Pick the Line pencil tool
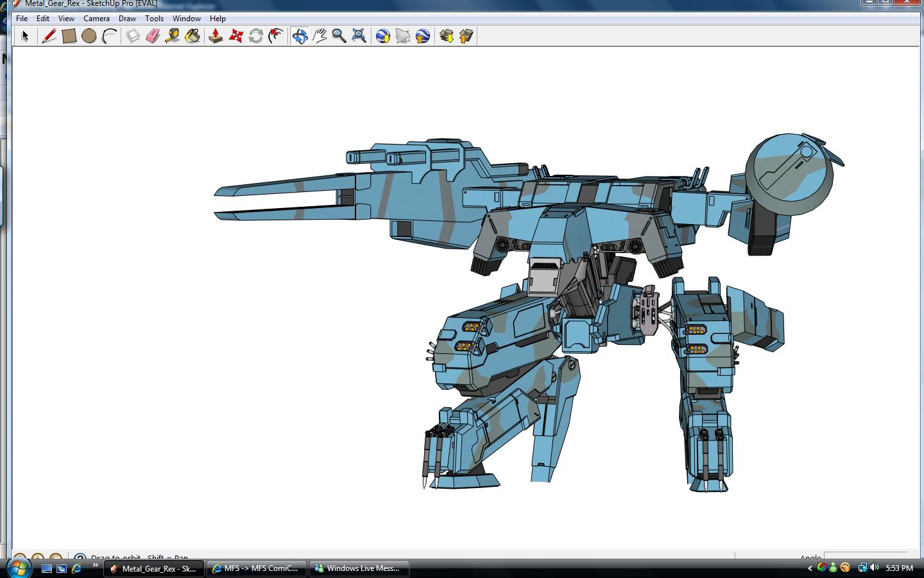 49,36
